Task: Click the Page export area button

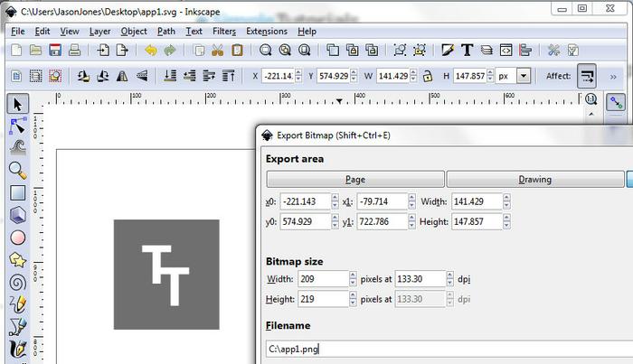Action: [355, 180]
